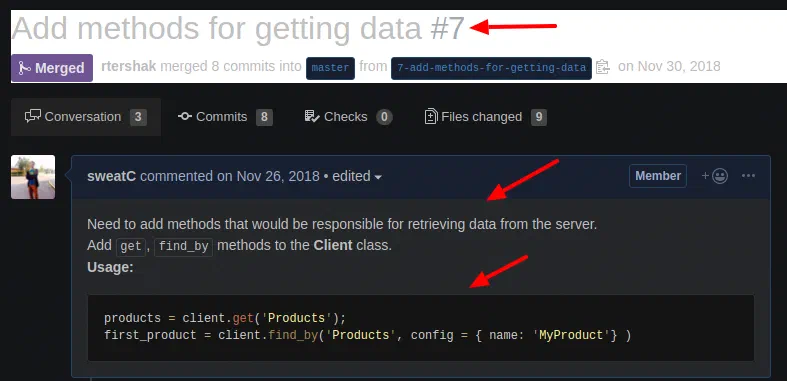Click the Conversation tab speech bubble icon
Screen dimensions: 787x381
(x=33, y=116)
